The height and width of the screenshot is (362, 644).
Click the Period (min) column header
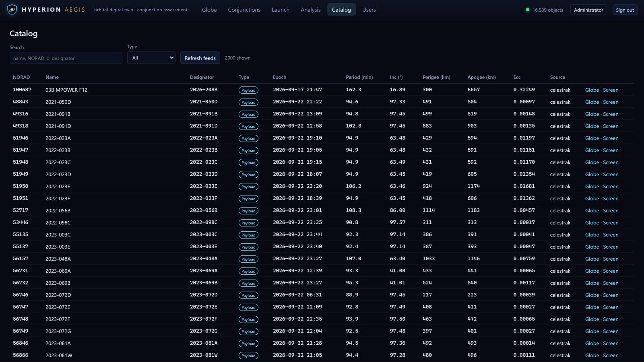click(x=359, y=77)
